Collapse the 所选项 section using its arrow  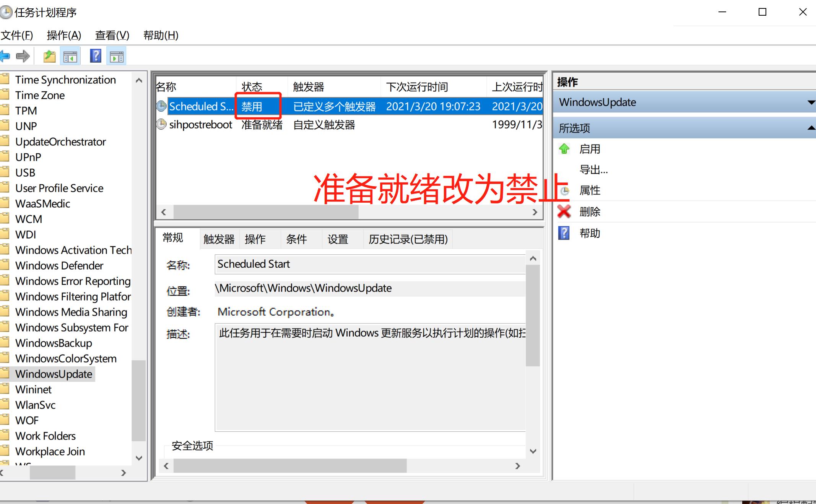(811, 128)
